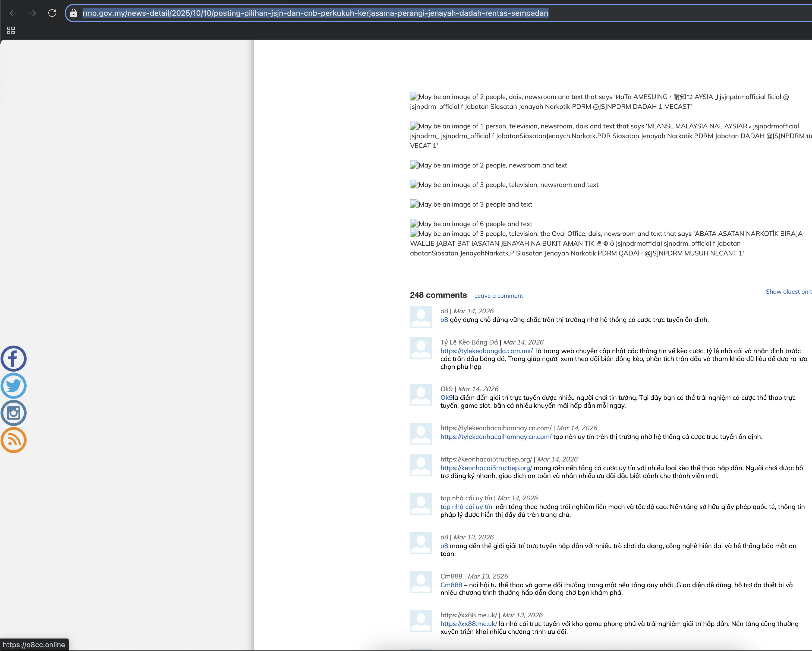Open the apps grid icon
The height and width of the screenshot is (651, 812).
(x=11, y=30)
